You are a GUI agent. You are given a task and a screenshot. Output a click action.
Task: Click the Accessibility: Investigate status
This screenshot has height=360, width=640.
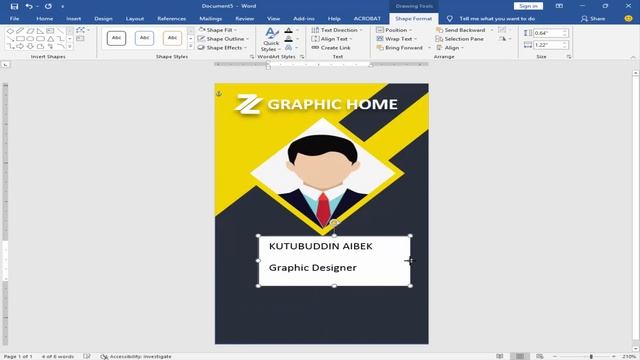click(x=136, y=356)
